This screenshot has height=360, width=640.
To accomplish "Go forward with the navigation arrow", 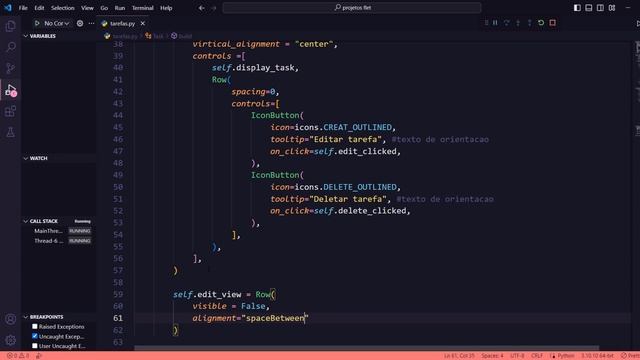I will [213, 8].
